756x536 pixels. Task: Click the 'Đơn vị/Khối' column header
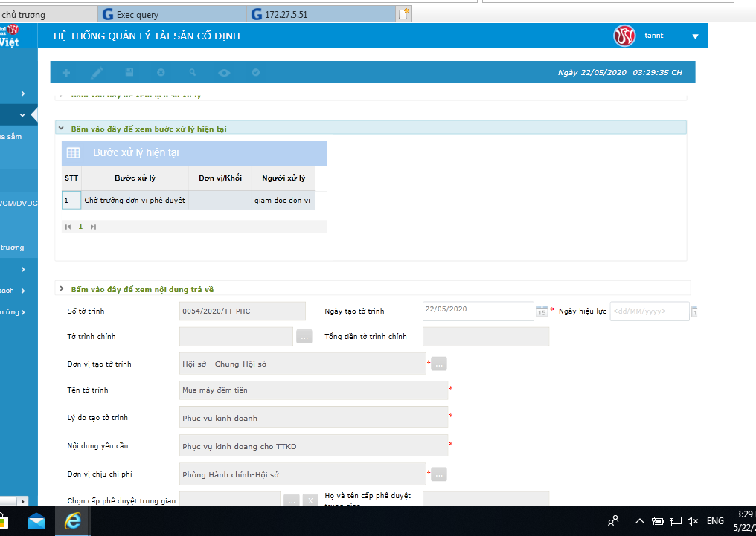(x=220, y=178)
